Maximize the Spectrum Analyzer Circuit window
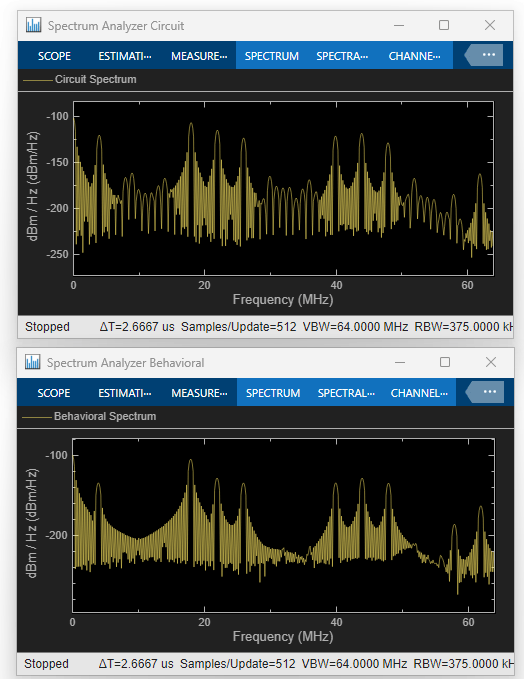 444,25
